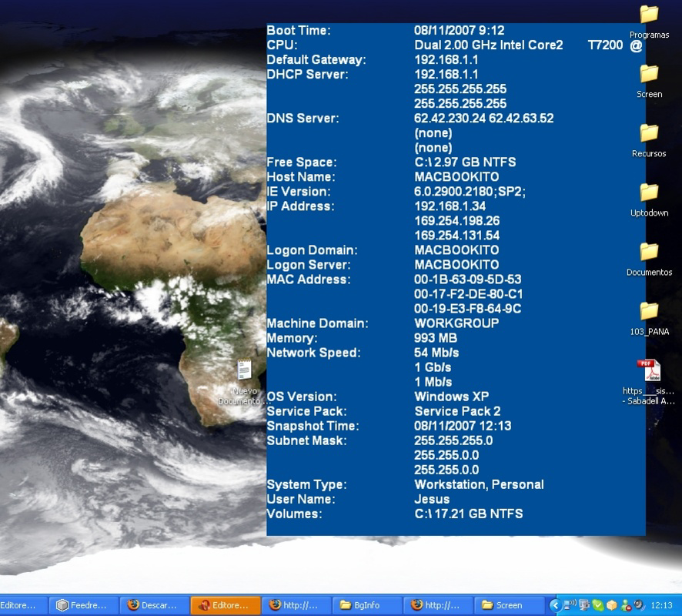
Task: Click the OS Version value 'Windows XP'
Action: [x=452, y=397]
